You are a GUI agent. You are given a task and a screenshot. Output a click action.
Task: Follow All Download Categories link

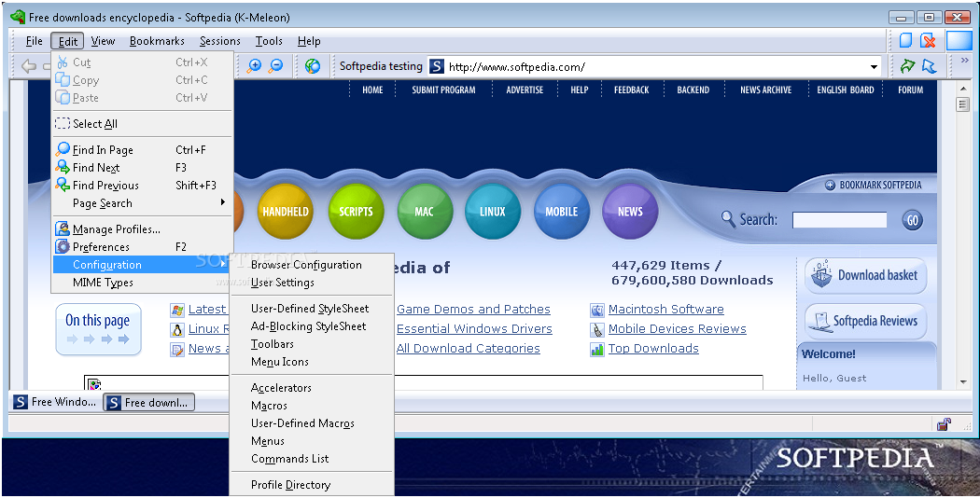(x=469, y=349)
